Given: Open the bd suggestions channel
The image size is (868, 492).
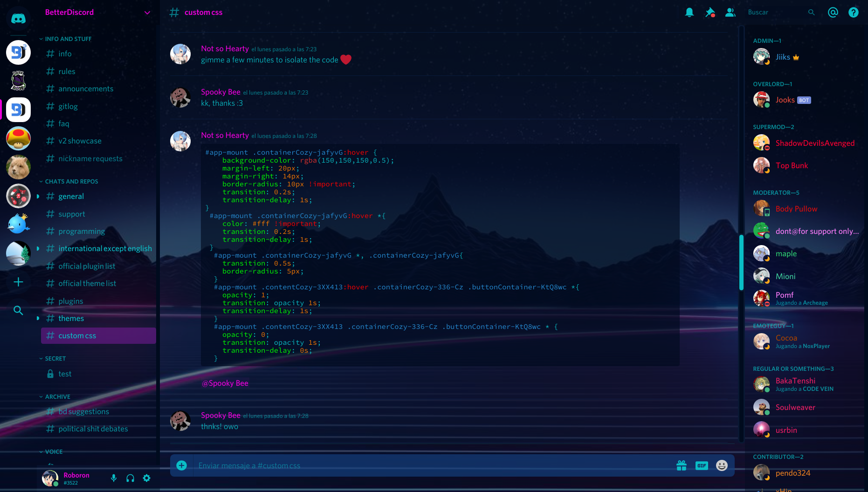Looking at the screenshot, I should pyautogui.click(x=98, y=411).
